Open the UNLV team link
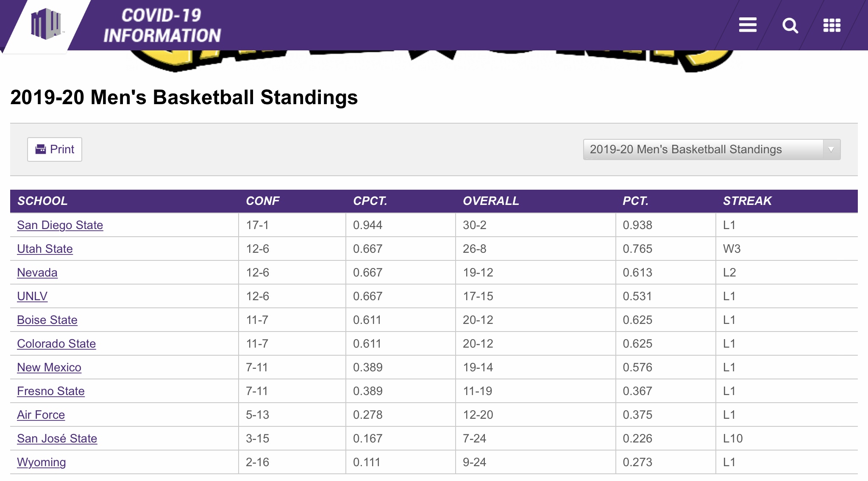The height and width of the screenshot is (481, 868). click(32, 296)
